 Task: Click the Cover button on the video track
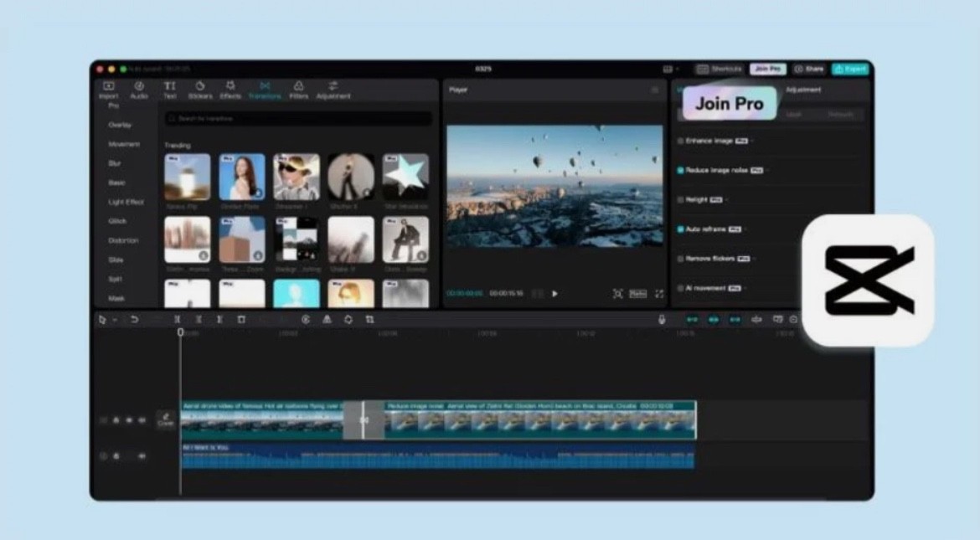click(166, 419)
